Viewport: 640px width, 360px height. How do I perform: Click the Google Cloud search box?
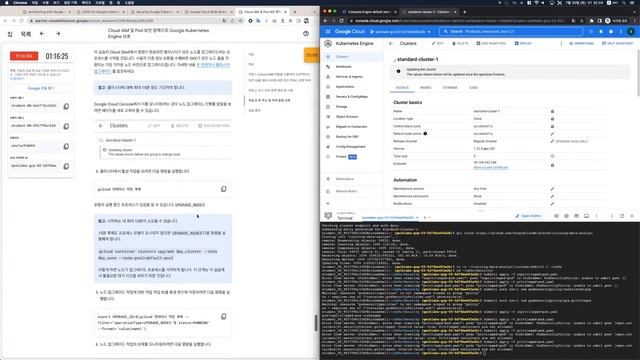coord(511,31)
